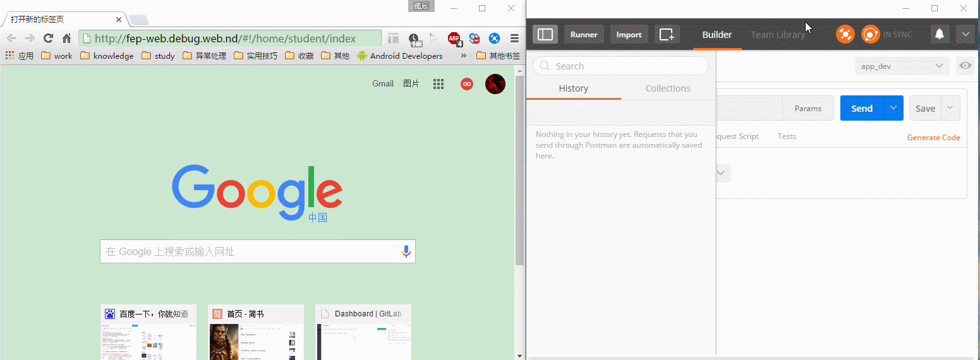Click the Google search box

tap(258, 251)
